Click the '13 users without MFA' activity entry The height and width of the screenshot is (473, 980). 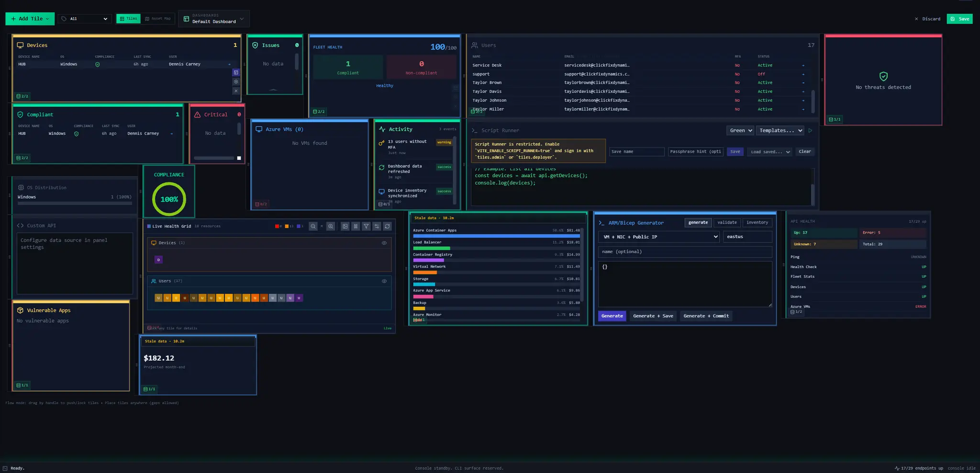415,147
